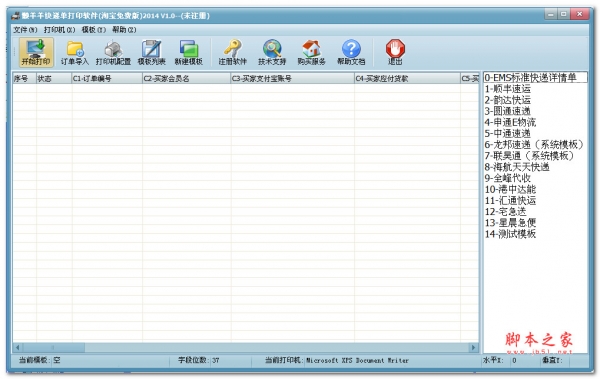The height and width of the screenshot is (379, 600).
Task: Click the 状态 column header
Action: [x=54, y=78]
